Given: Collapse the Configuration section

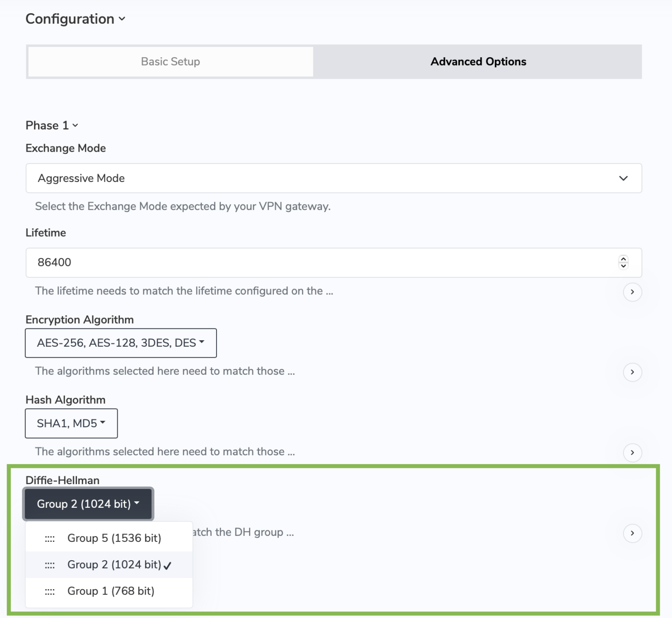Looking at the screenshot, I should point(122,19).
